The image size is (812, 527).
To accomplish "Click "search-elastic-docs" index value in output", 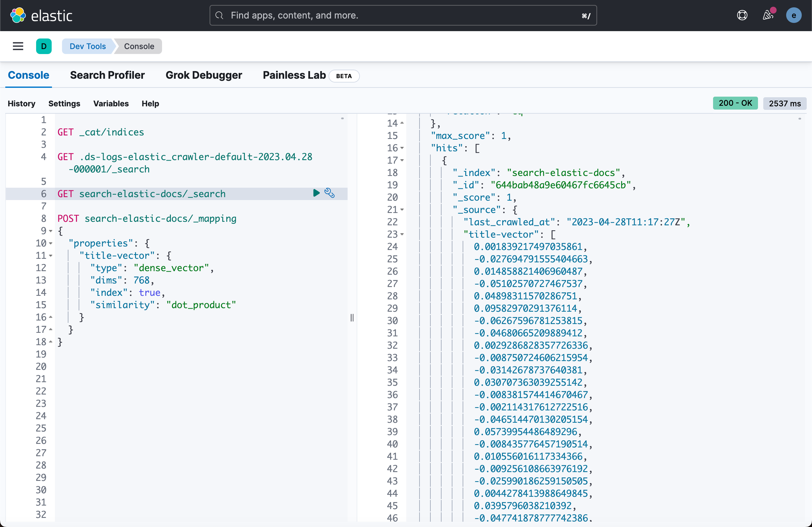I will pyautogui.click(x=563, y=173).
